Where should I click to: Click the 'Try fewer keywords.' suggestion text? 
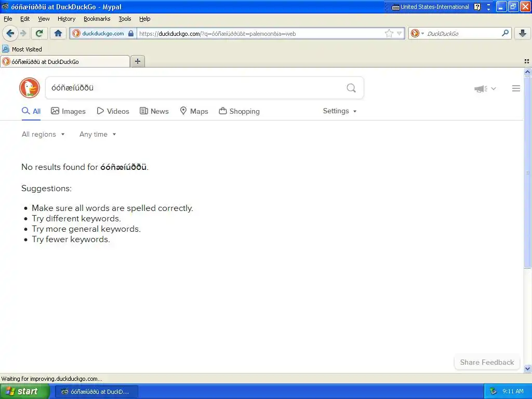point(71,239)
